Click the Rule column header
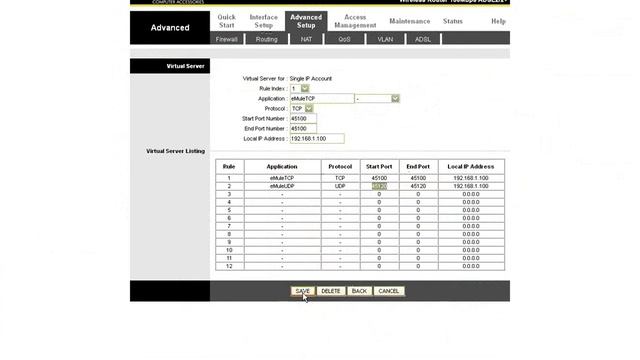This screenshot has height=360, width=640. click(x=229, y=167)
